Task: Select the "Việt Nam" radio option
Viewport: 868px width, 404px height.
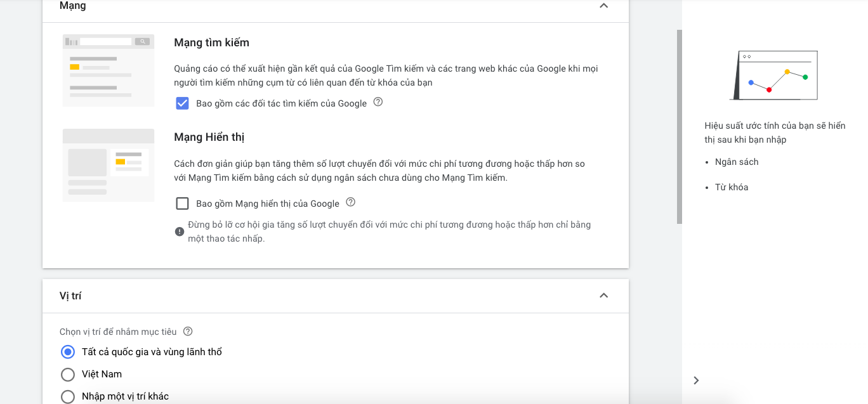Action: point(67,374)
